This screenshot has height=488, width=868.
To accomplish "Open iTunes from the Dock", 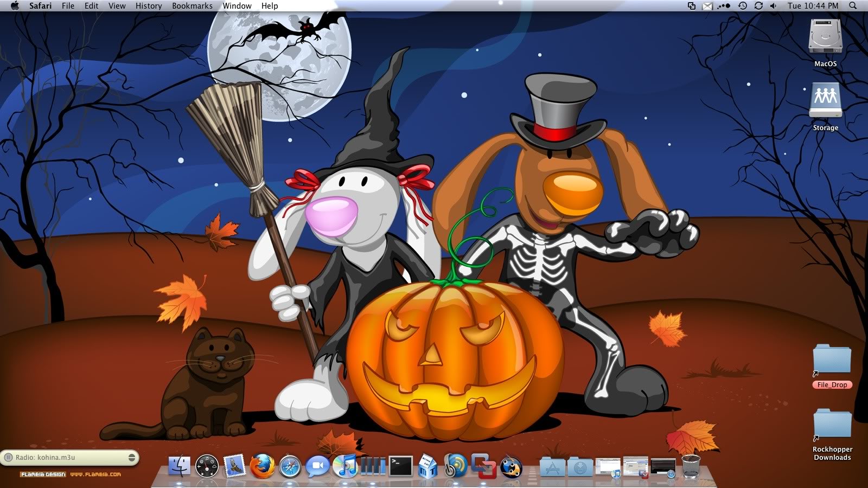I will point(345,466).
